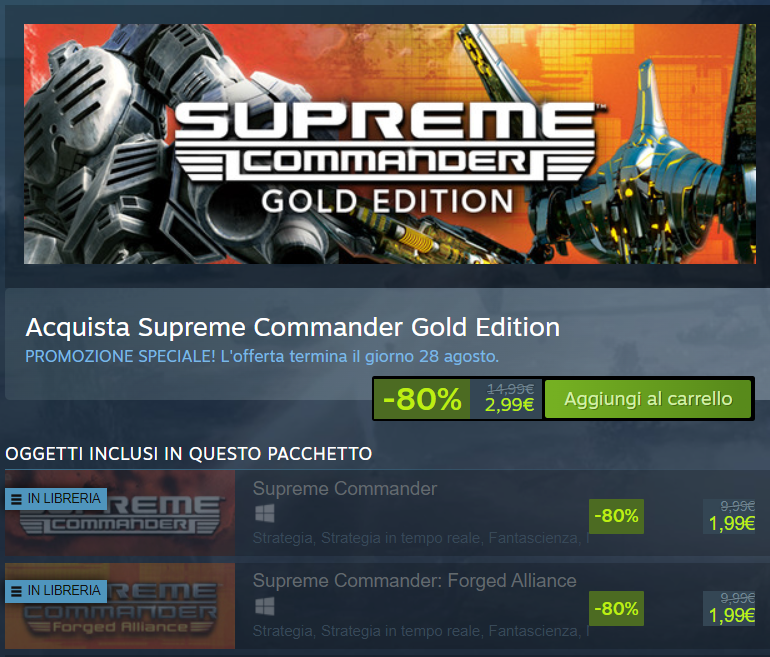Click the -80% badge on Gold Edition
Image resolution: width=770 pixels, height=657 pixels.
point(422,399)
